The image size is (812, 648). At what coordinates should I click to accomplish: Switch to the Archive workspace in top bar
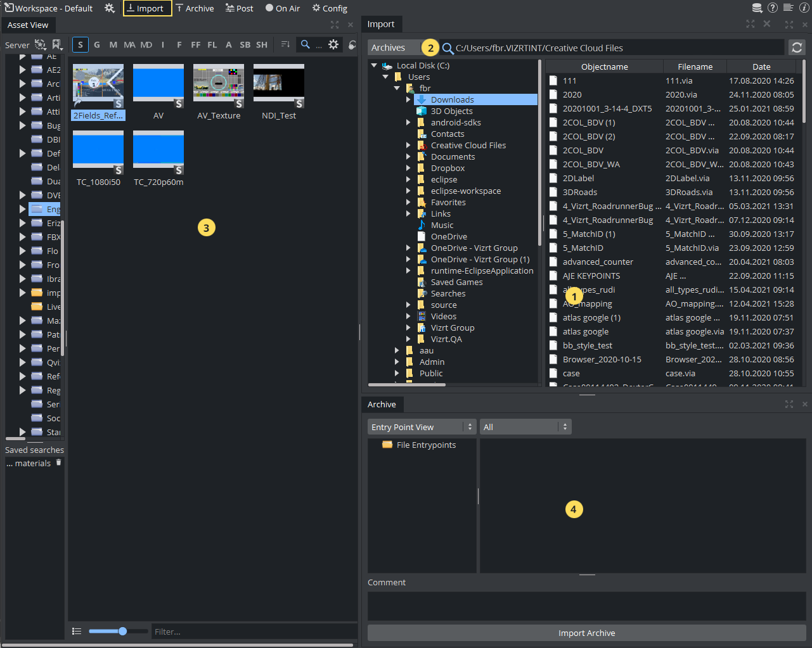[195, 8]
